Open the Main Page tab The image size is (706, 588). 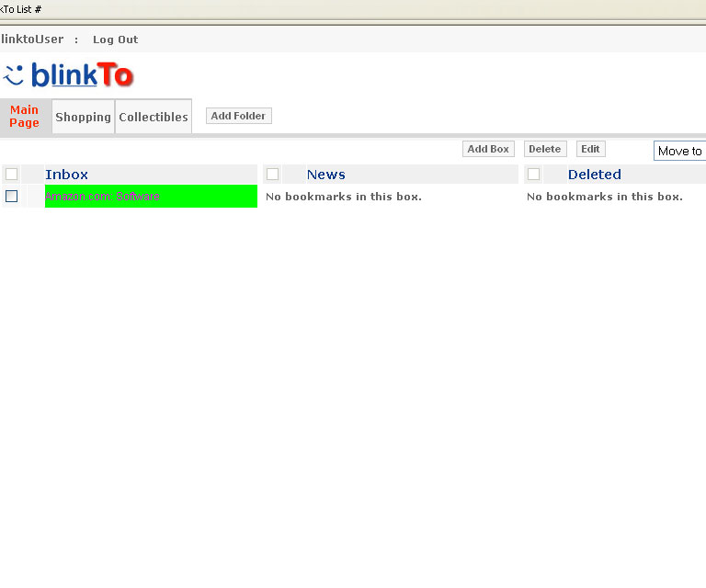click(25, 117)
